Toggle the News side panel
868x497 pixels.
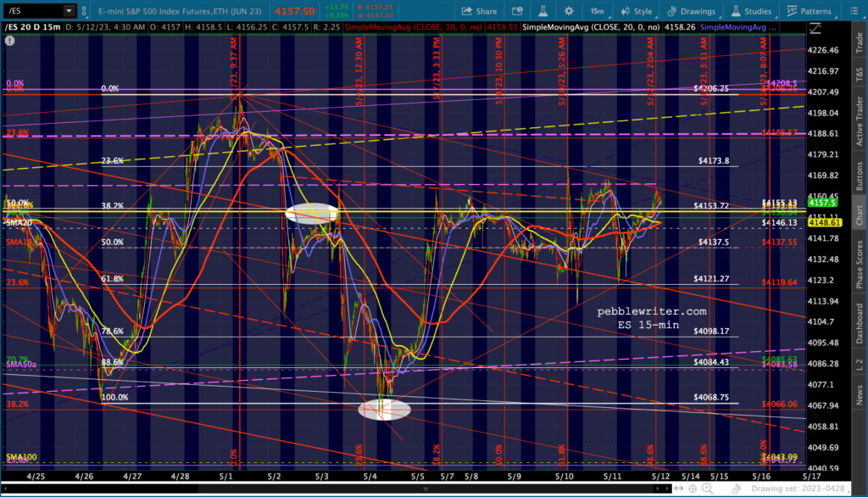[858, 396]
